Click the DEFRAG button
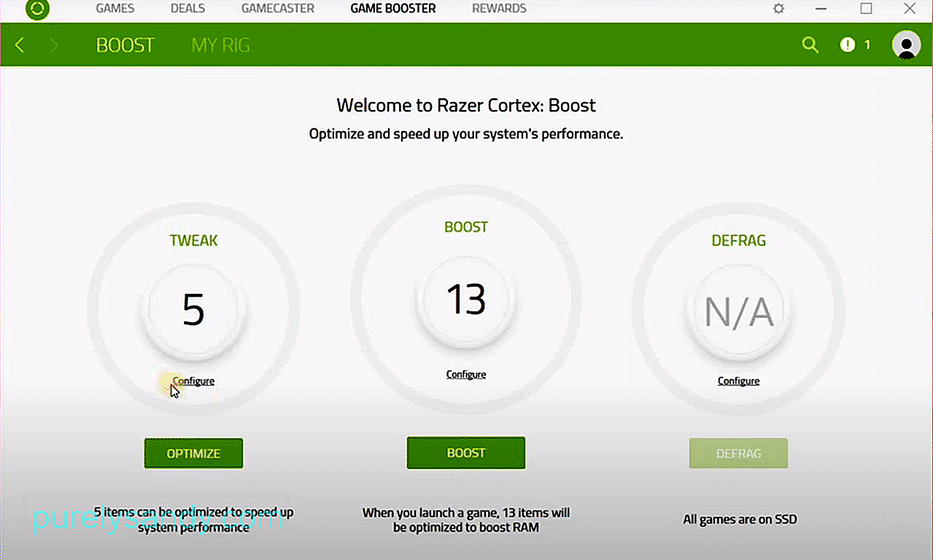The width and height of the screenshot is (933, 560). (739, 454)
